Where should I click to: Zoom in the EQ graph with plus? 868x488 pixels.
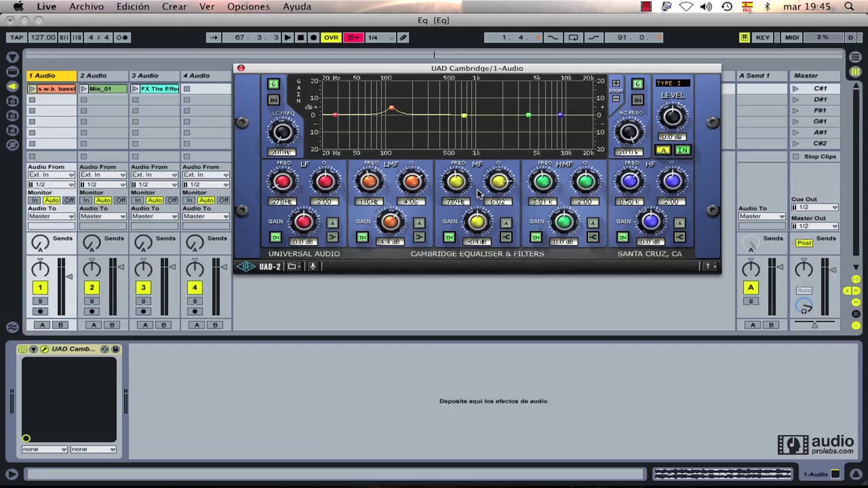coord(616,84)
